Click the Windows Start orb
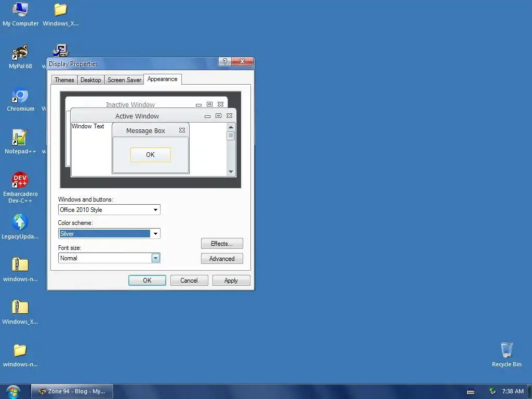This screenshot has width=532, height=399. 13,392
